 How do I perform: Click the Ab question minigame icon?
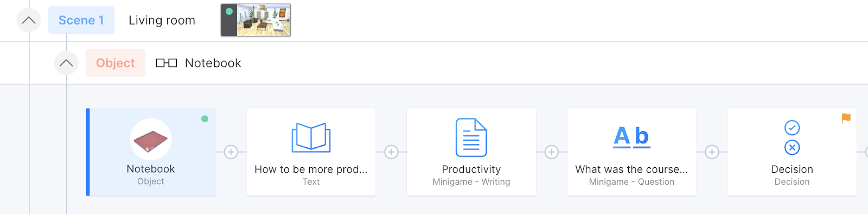click(631, 136)
